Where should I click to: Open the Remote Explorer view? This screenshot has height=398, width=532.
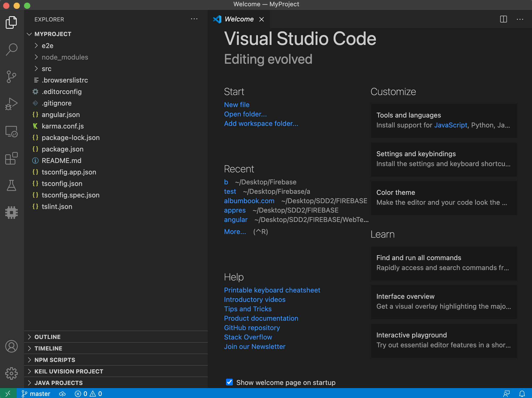click(11, 131)
